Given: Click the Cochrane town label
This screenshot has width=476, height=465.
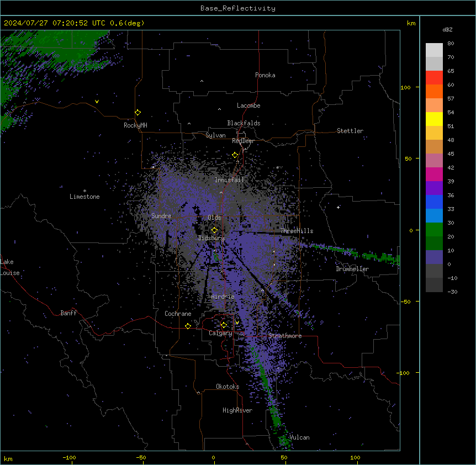Looking at the screenshot, I should pos(178,314).
